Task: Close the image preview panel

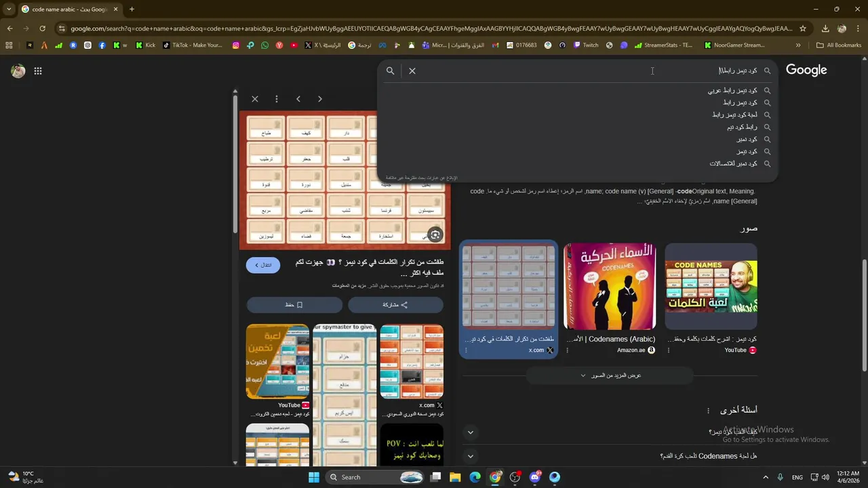Action: (x=255, y=99)
